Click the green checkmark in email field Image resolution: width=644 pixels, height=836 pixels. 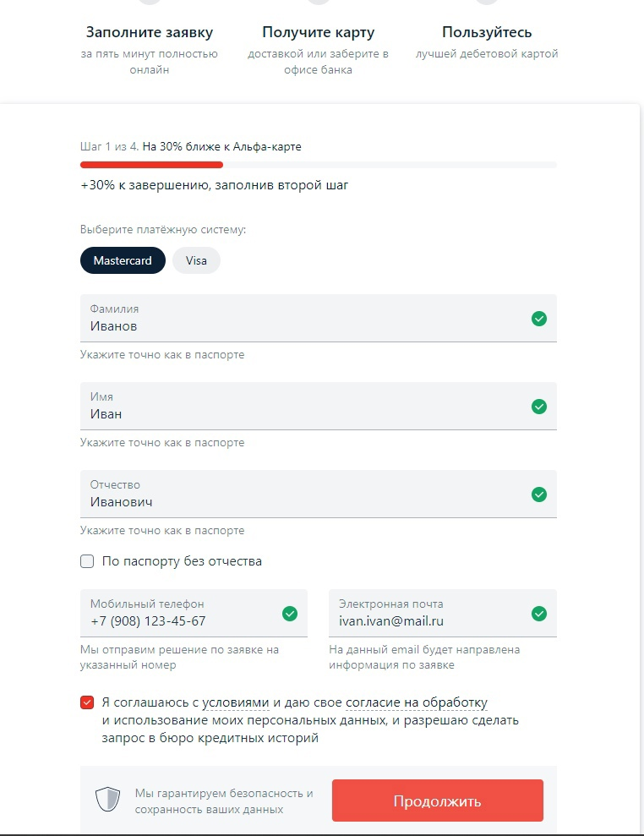(539, 614)
